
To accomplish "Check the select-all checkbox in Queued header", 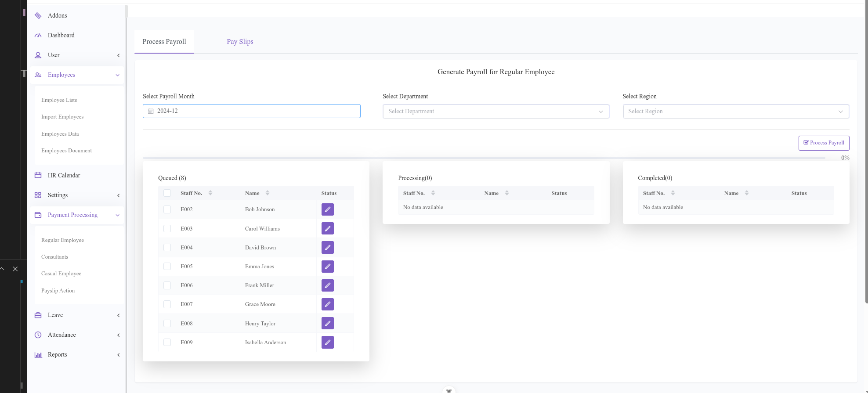I will tap(167, 193).
